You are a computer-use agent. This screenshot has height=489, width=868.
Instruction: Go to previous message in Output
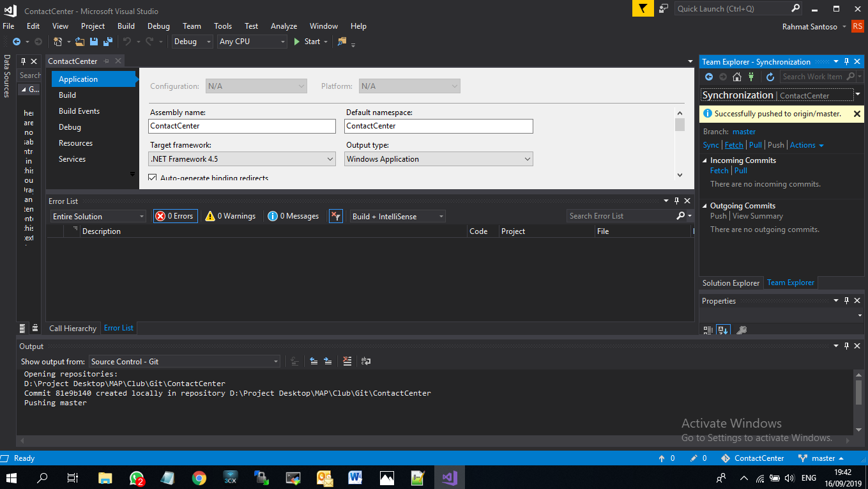click(x=314, y=361)
